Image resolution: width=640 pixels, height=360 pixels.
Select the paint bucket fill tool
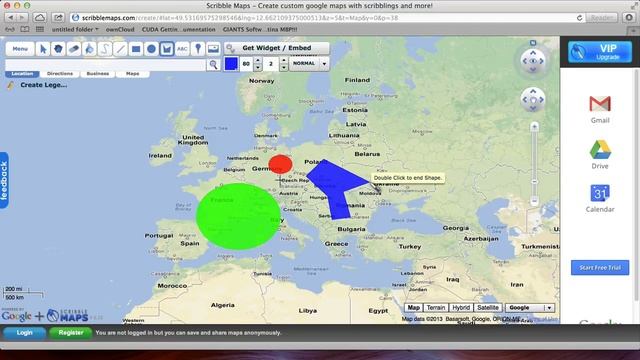pyautogui.click(x=89, y=49)
